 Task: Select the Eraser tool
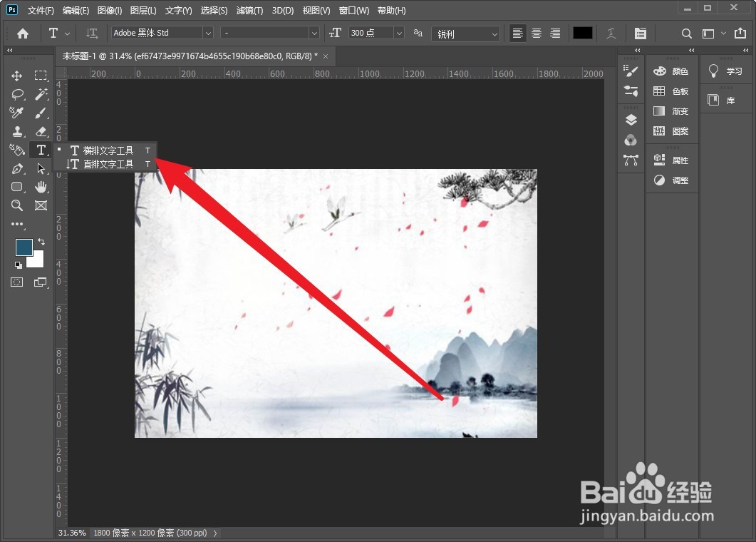41,131
